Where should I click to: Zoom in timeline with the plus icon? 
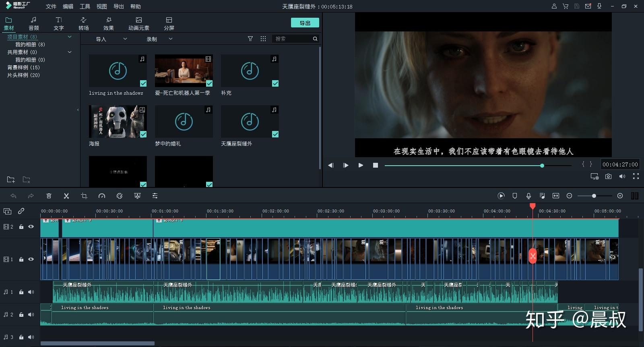[620, 196]
